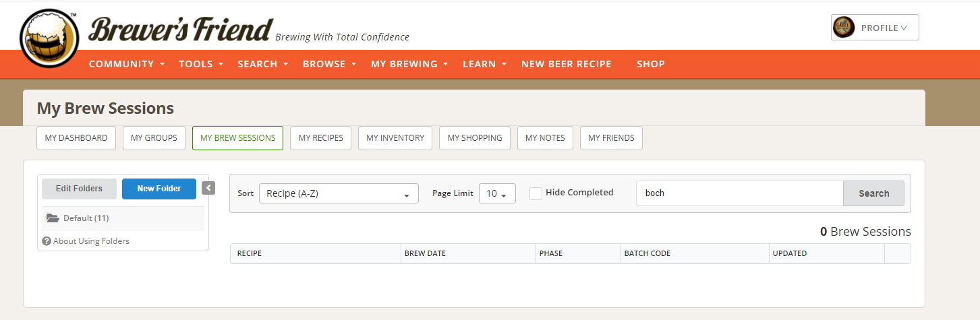This screenshot has width=980, height=320.
Task: Go to NEW BEER RECIPE
Action: (x=567, y=64)
